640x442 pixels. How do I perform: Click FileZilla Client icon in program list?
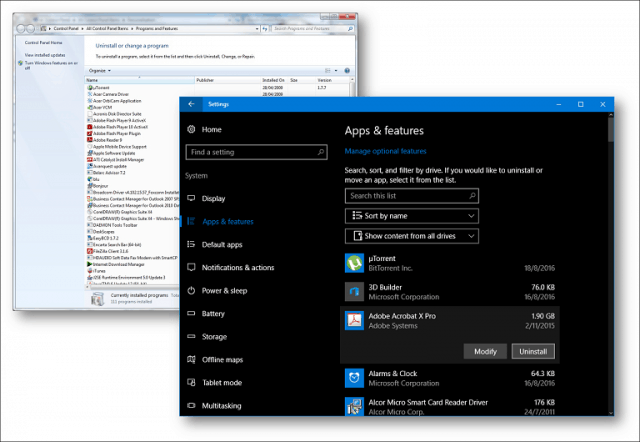[90, 251]
